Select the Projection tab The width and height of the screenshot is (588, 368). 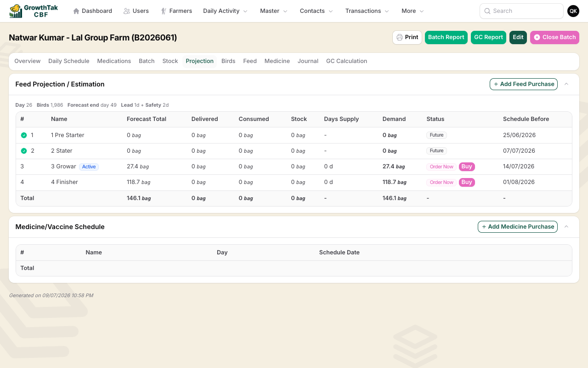click(x=199, y=61)
